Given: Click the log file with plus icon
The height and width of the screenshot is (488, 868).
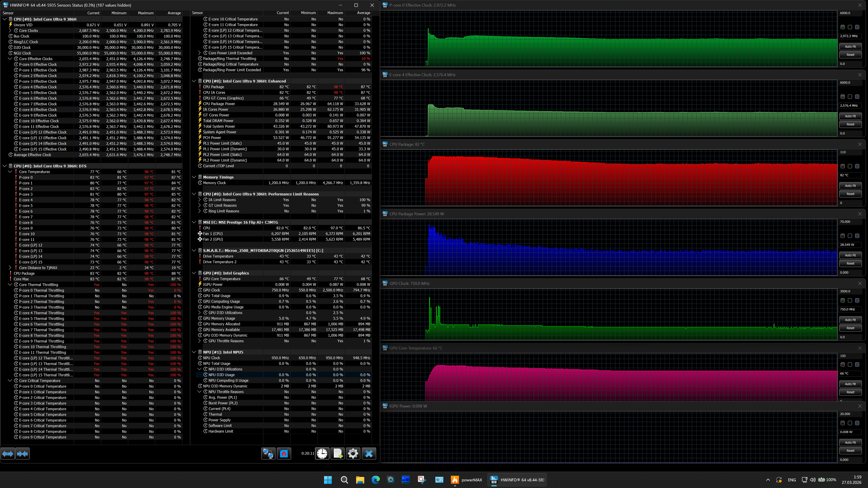Looking at the screenshot, I should coord(338,453).
